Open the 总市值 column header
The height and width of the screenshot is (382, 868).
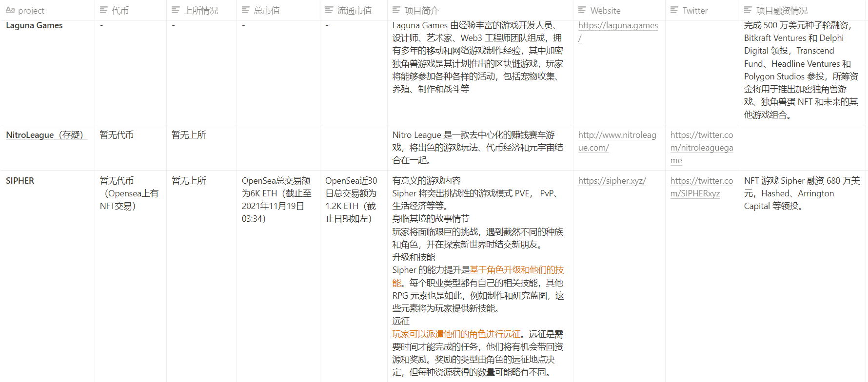(278, 10)
